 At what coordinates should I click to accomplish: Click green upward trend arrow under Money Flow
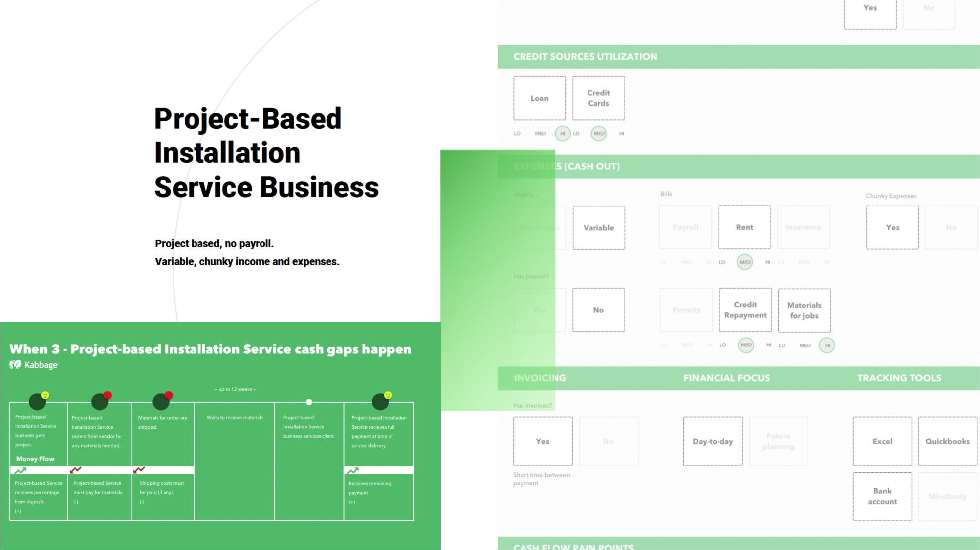coord(20,470)
